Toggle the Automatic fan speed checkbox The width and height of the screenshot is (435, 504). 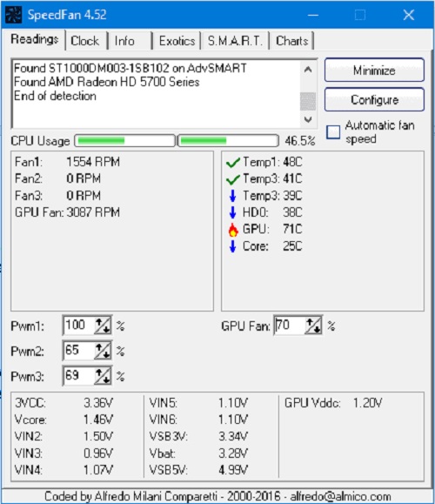(333, 132)
